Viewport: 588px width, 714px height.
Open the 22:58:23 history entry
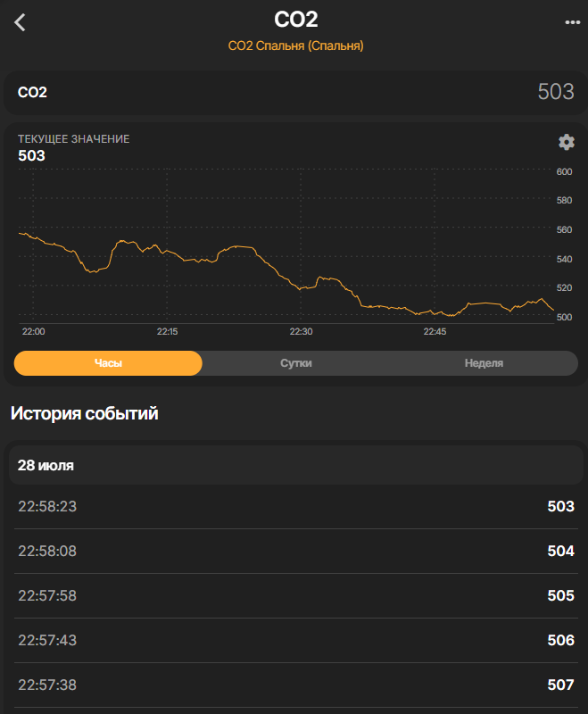point(294,507)
